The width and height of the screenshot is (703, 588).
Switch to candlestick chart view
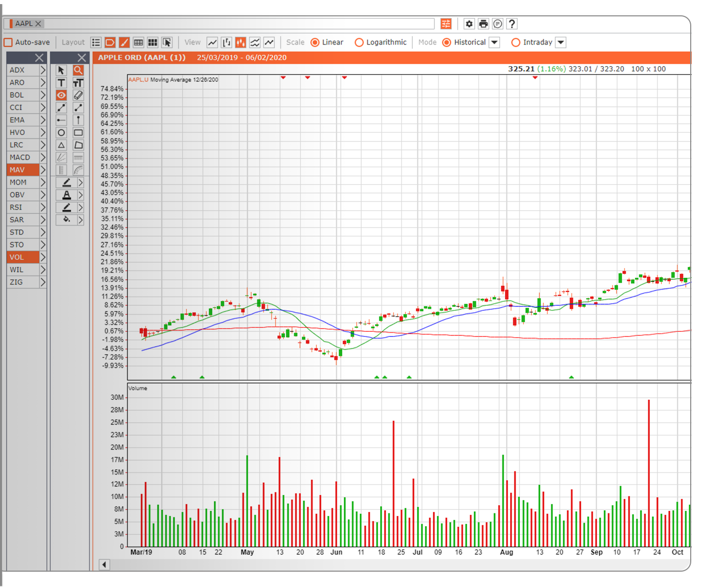pos(240,42)
